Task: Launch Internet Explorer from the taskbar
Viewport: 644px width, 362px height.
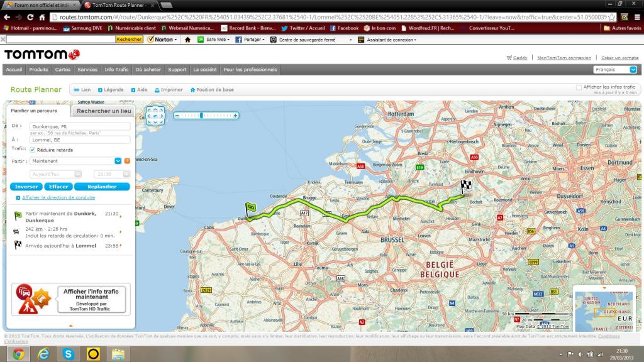Action: pyautogui.click(x=43, y=354)
